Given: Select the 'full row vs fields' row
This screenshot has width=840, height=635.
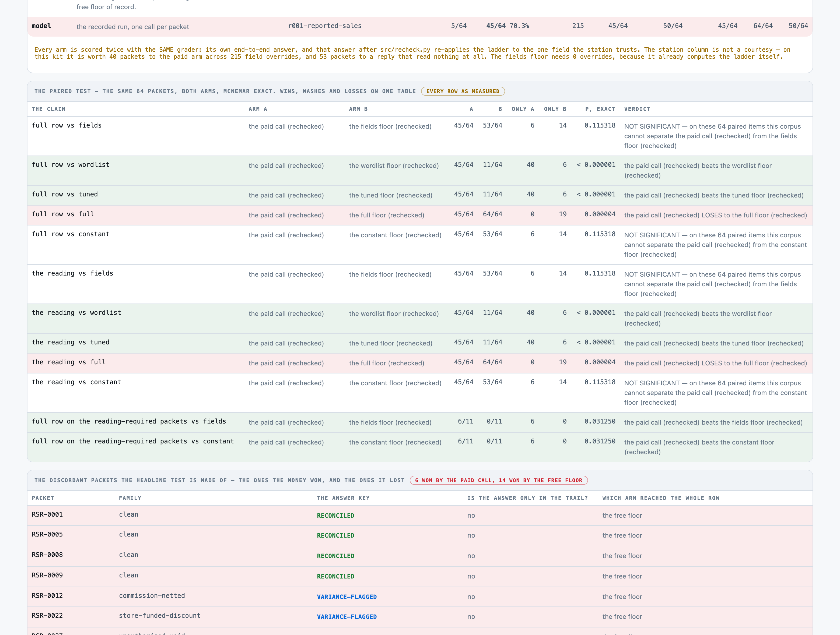Looking at the screenshot, I should pyautogui.click(x=420, y=136).
